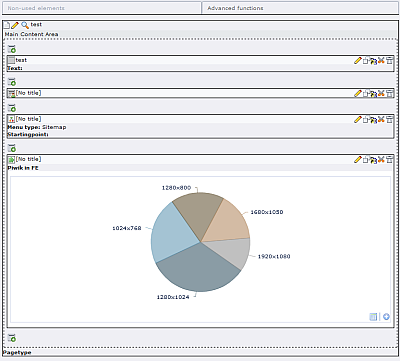400x361 pixels.
Task: Open the Non-used elements tab
Action: (102, 8)
